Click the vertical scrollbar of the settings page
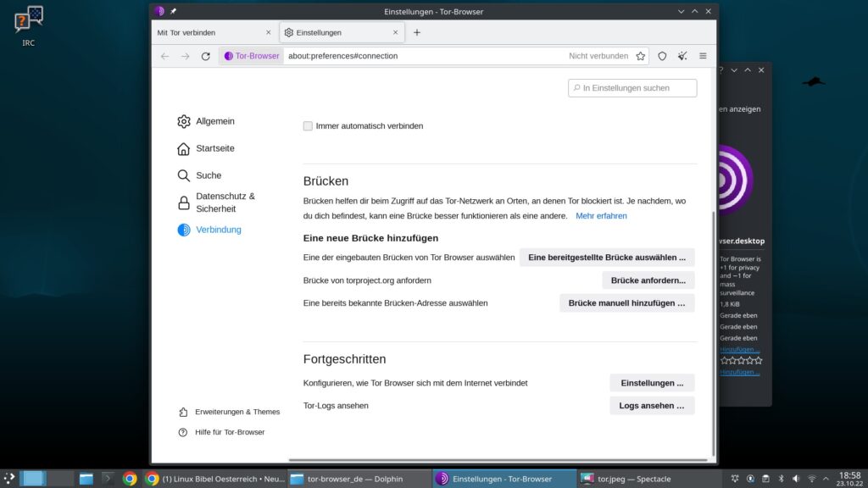This screenshot has width=868, height=488. pyautogui.click(x=713, y=334)
